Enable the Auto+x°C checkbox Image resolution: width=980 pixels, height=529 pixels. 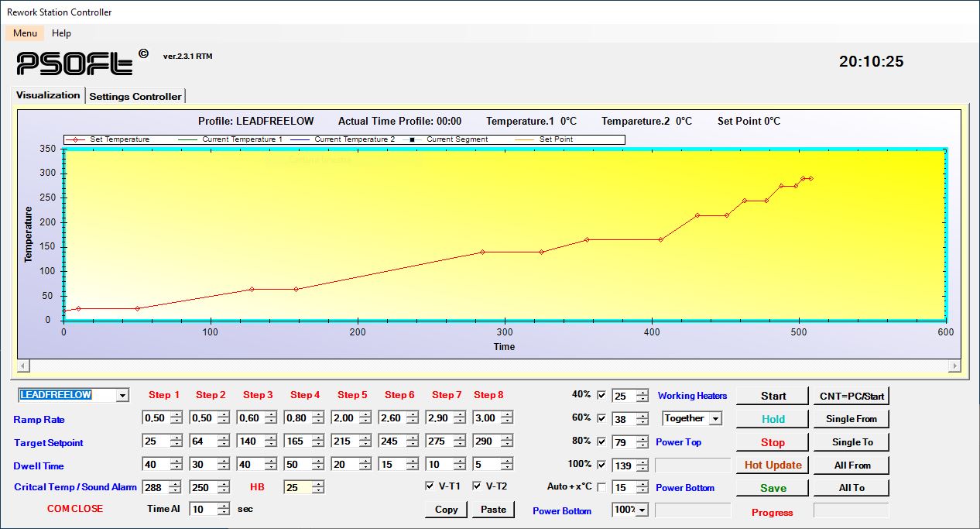(x=601, y=487)
